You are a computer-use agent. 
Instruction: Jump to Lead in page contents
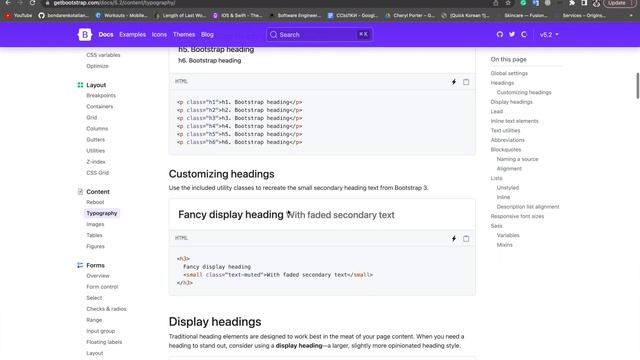click(497, 111)
